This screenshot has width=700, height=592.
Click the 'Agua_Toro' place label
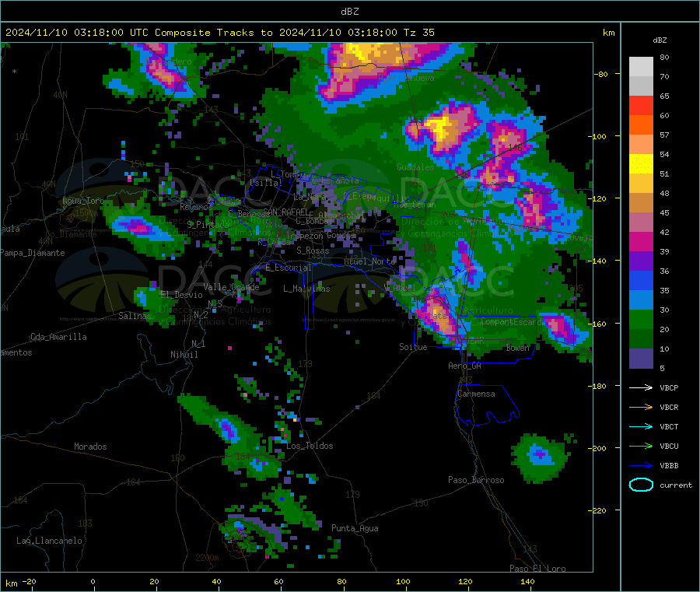(83, 201)
